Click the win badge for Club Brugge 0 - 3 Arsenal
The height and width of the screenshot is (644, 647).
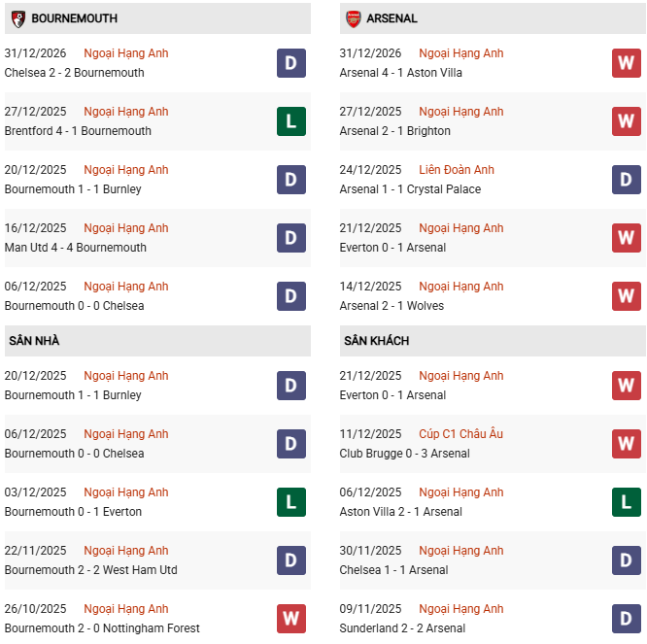click(627, 444)
